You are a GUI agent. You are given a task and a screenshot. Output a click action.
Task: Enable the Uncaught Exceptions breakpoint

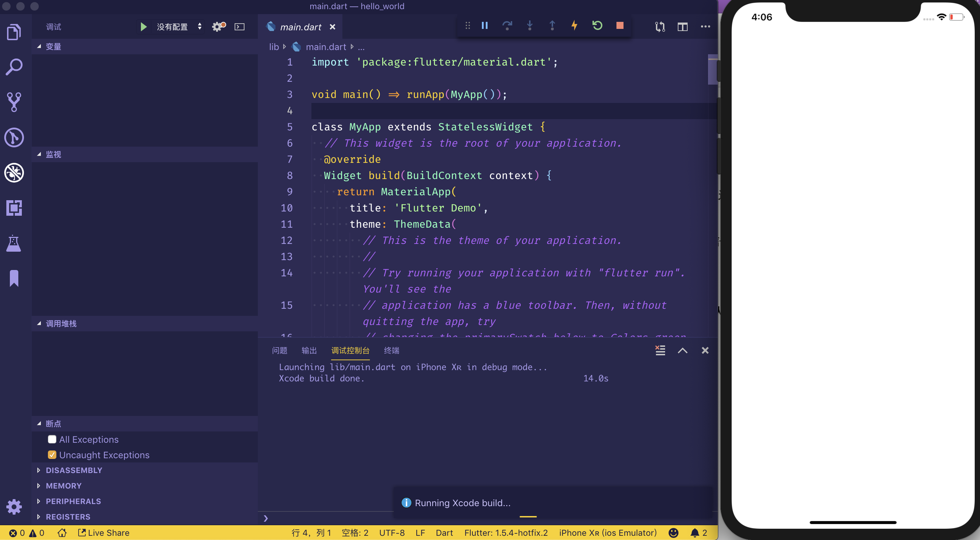(x=52, y=455)
